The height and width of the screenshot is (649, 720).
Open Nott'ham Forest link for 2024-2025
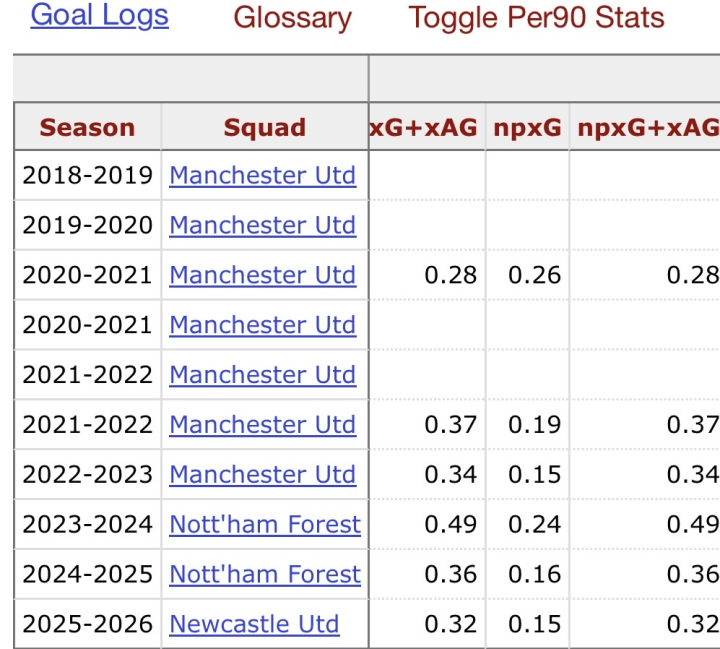265,574
